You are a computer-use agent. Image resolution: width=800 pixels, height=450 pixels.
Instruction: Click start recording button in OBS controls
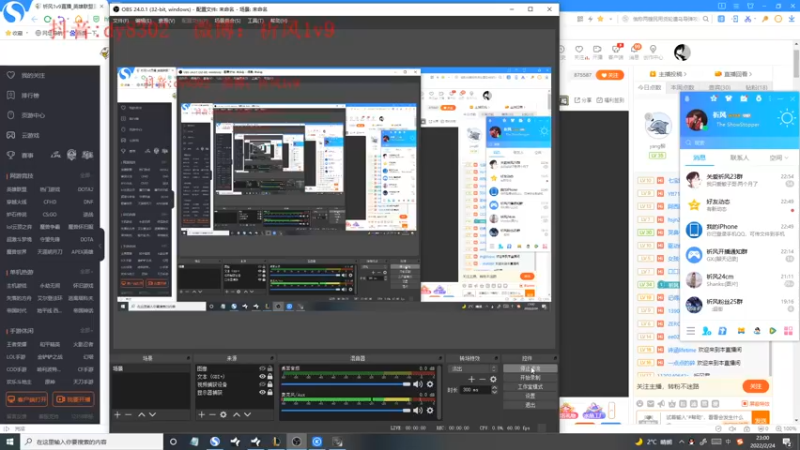(x=530, y=378)
